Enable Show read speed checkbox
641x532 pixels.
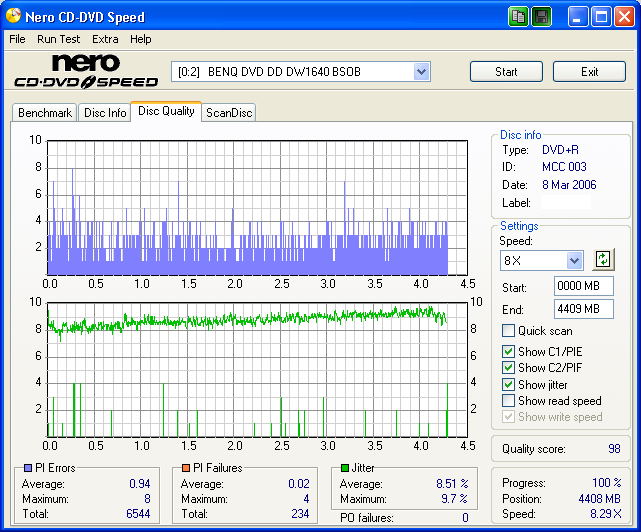tap(509, 401)
